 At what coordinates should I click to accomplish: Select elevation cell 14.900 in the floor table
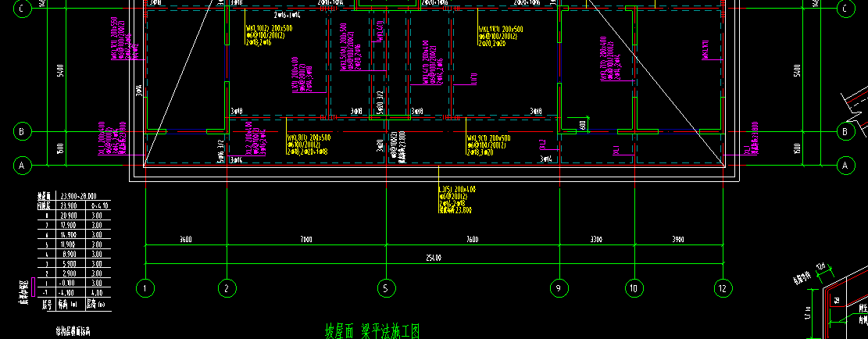pos(68,234)
